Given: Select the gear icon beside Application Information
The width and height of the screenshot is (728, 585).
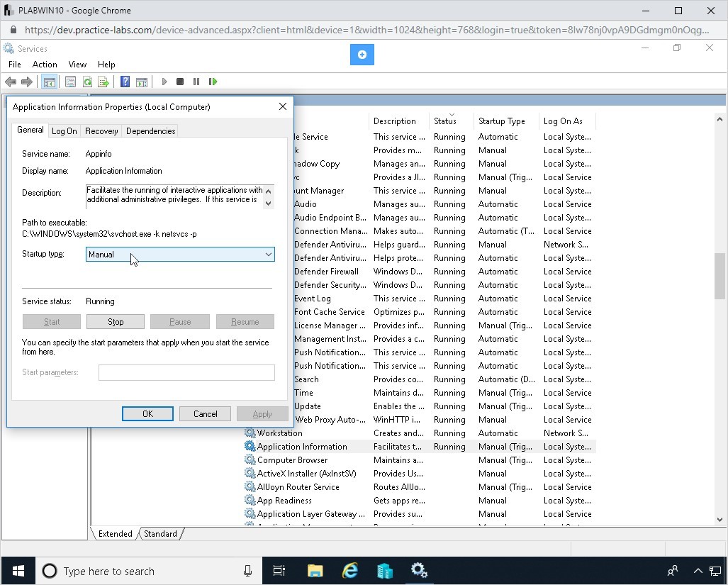Looking at the screenshot, I should [250, 447].
